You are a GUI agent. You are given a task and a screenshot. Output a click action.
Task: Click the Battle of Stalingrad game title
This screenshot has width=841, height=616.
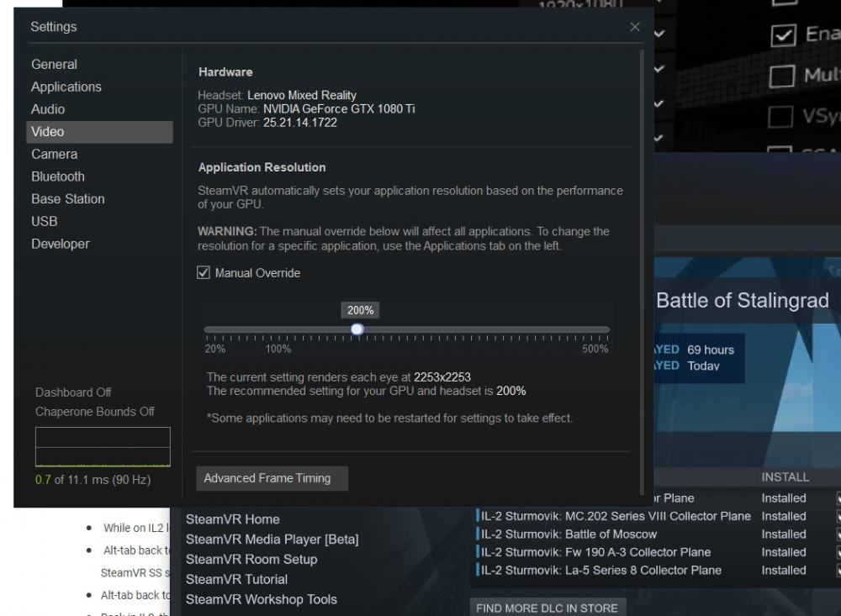(x=743, y=301)
